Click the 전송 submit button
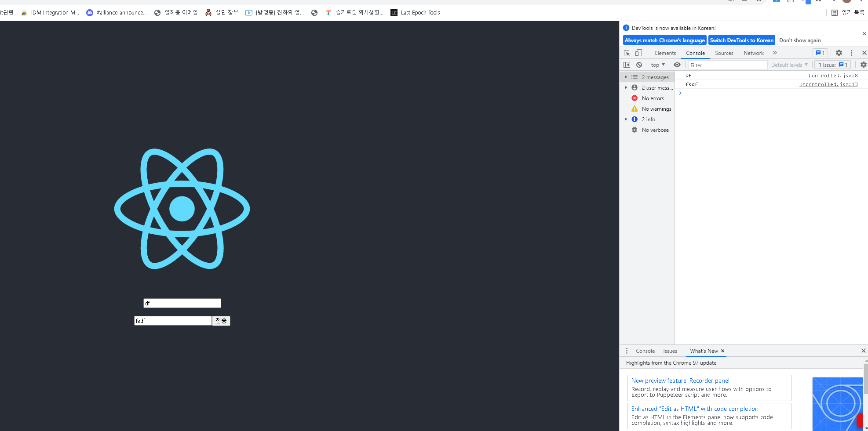The height and width of the screenshot is (431, 868). 221,321
